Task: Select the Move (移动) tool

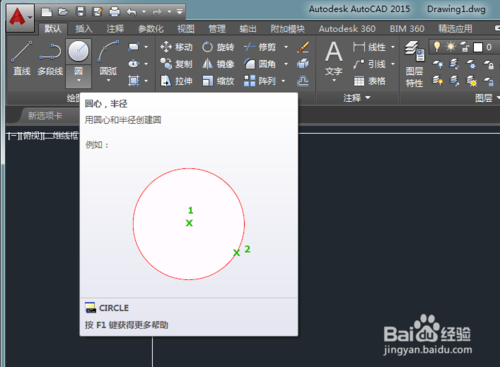Action: tap(176, 47)
